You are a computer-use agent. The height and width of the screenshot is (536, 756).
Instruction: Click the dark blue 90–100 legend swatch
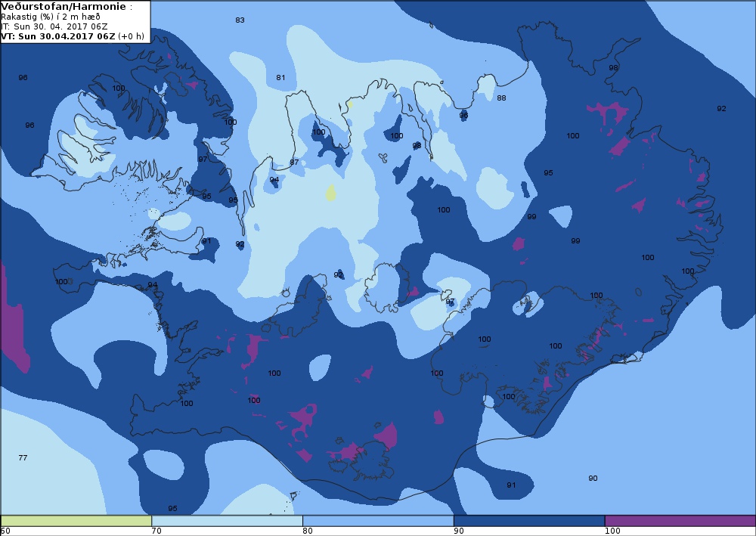(529, 521)
